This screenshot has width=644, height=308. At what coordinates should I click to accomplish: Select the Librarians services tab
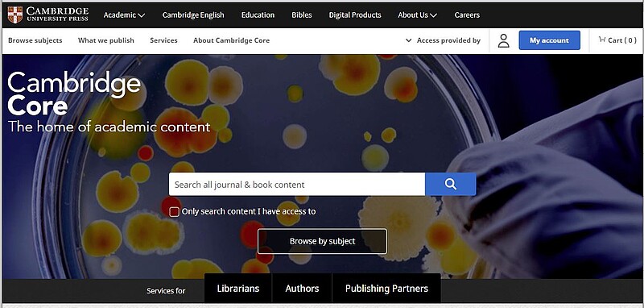click(x=238, y=289)
